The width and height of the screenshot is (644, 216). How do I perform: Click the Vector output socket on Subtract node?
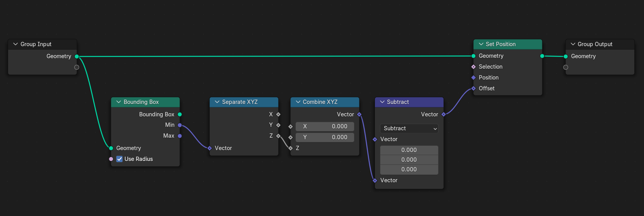(x=444, y=114)
